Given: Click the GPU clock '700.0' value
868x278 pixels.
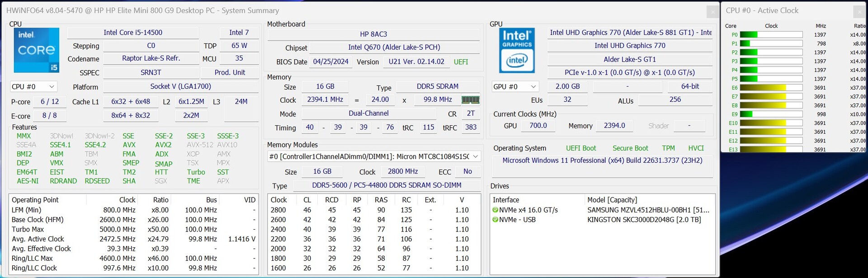Looking at the screenshot, I should click(538, 126).
